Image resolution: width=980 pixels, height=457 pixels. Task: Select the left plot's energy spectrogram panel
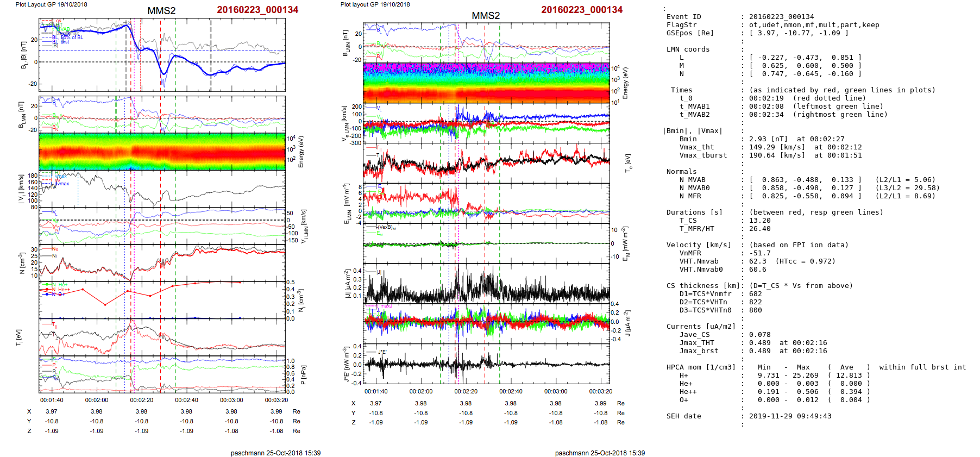162,152
